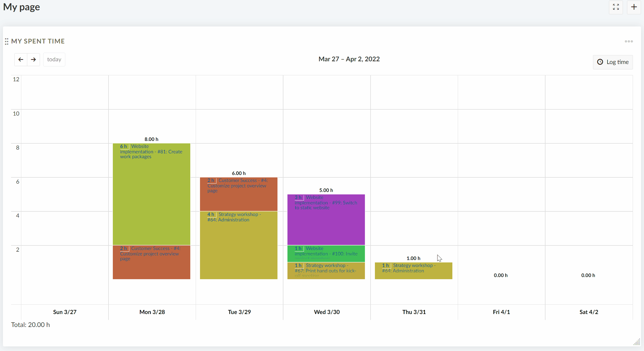The image size is (644, 351).
Task: Open Tuesday 4 h Strategy workshop #64 entry
Action: point(239,245)
